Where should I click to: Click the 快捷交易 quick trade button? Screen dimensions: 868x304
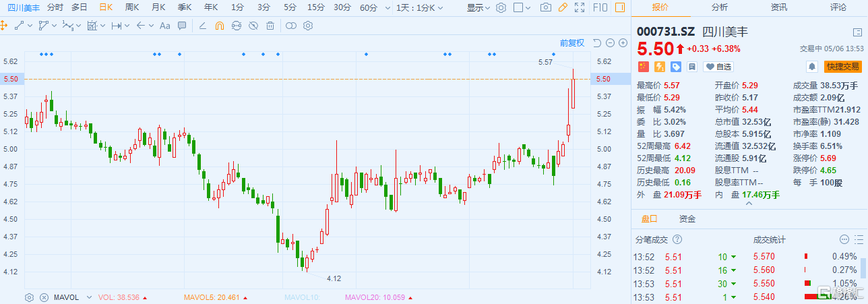[843, 66]
